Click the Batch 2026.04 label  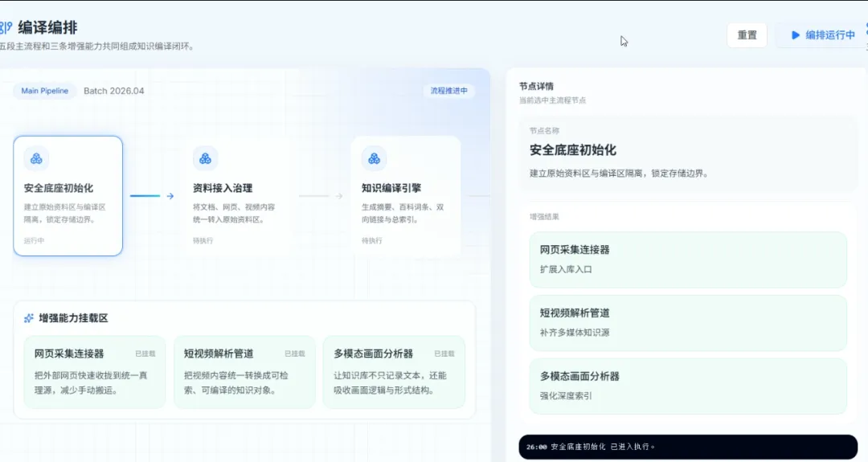point(113,91)
